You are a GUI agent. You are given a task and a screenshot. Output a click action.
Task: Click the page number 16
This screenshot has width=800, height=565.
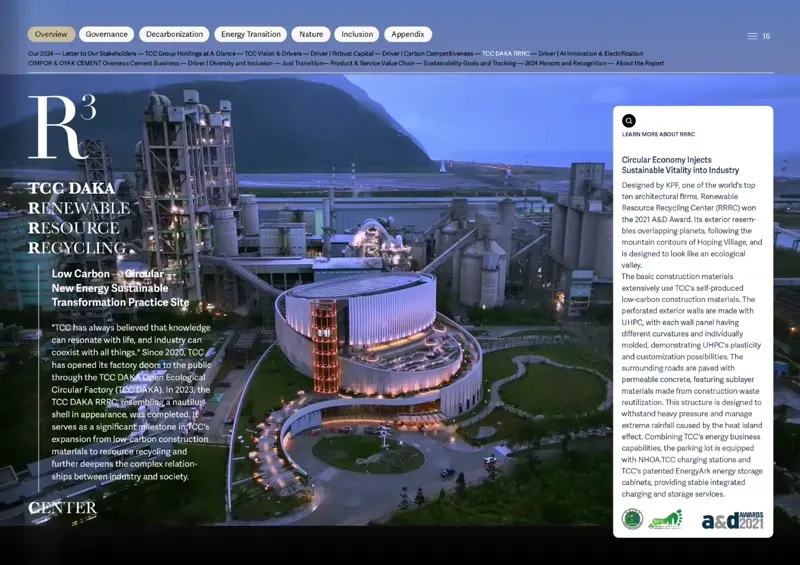766,36
